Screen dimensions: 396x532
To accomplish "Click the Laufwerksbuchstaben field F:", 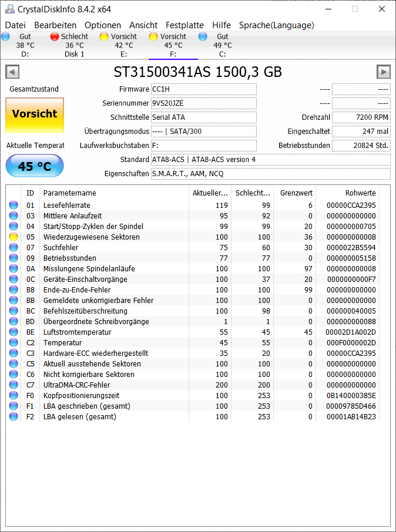I will tap(204, 146).
